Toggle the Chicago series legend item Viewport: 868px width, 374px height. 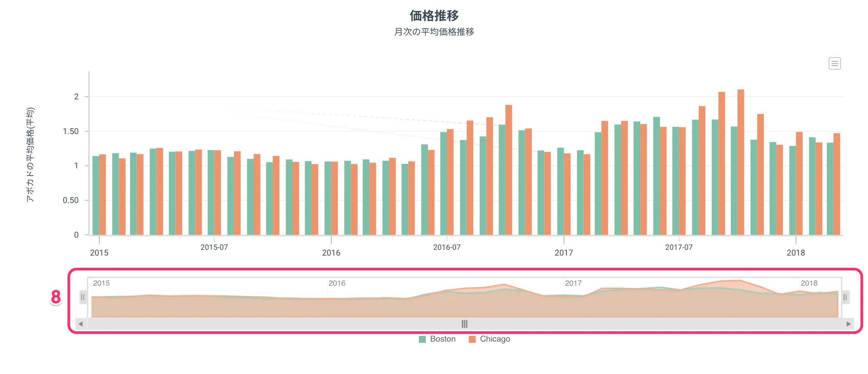tap(490, 339)
